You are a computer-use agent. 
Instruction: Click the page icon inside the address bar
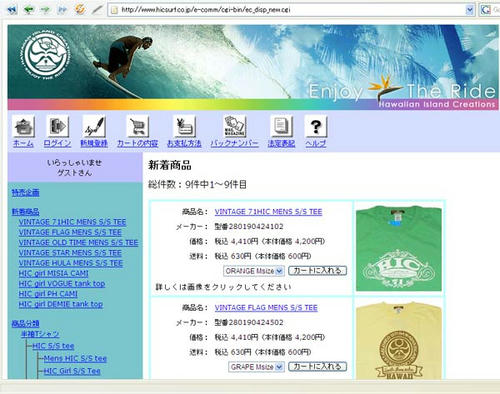coord(114,10)
